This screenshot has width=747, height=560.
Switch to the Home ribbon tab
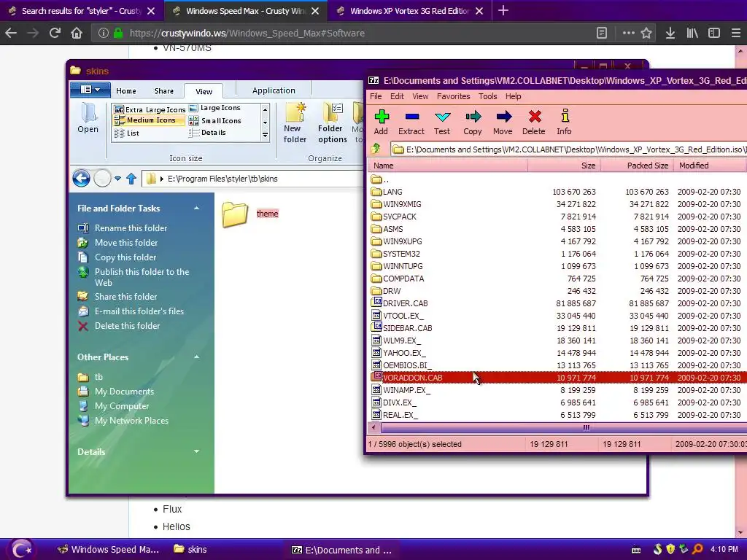125,91
